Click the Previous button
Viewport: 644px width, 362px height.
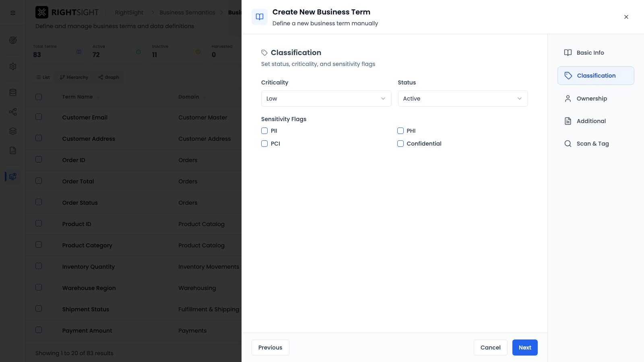click(270, 348)
